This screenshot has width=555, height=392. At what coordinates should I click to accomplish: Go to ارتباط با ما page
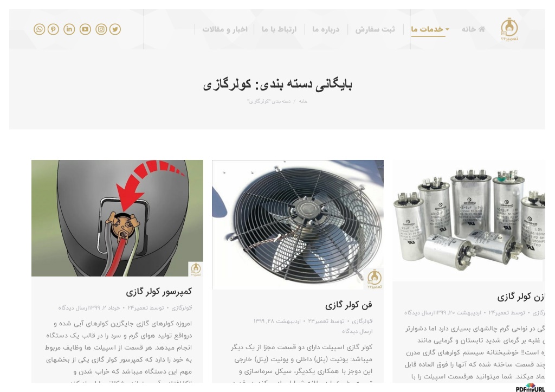(279, 29)
